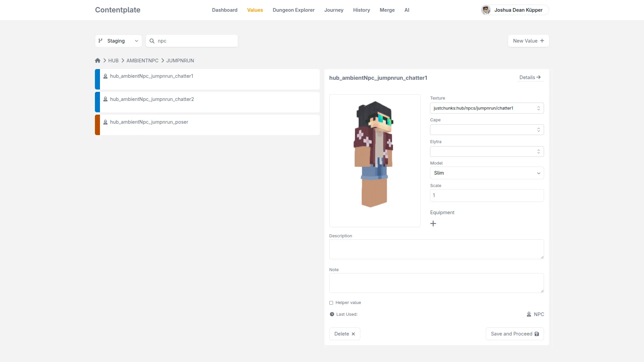The width and height of the screenshot is (644, 362).
Task: Open the Texture selector dropdown
Action: tap(487, 108)
